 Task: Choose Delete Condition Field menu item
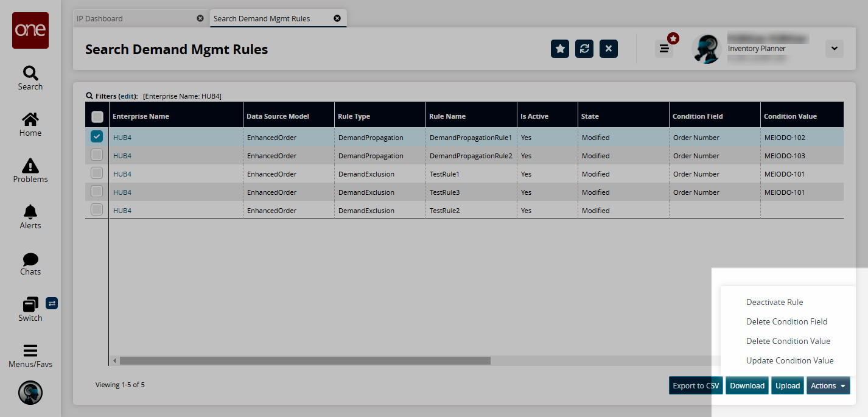[x=787, y=321]
